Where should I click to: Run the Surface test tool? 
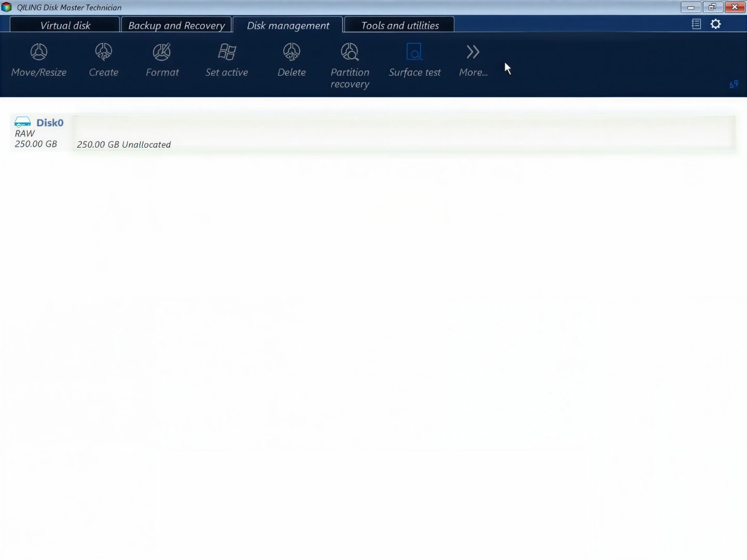[x=414, y=61]
